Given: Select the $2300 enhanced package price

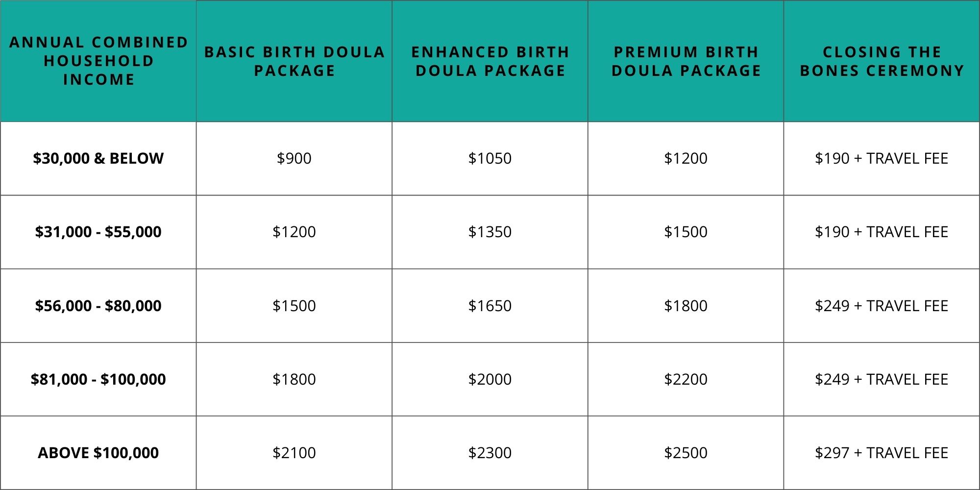Looking at the screenshot, I should pyautogui.click(x=490, y=453).
